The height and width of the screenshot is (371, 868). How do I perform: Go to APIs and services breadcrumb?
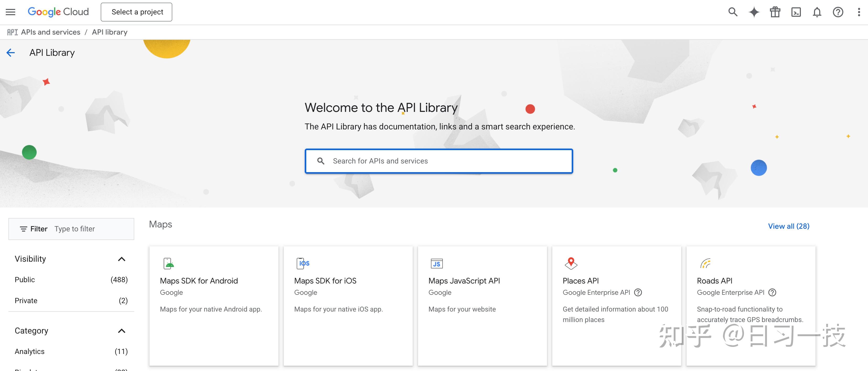(x=51, y=32)
